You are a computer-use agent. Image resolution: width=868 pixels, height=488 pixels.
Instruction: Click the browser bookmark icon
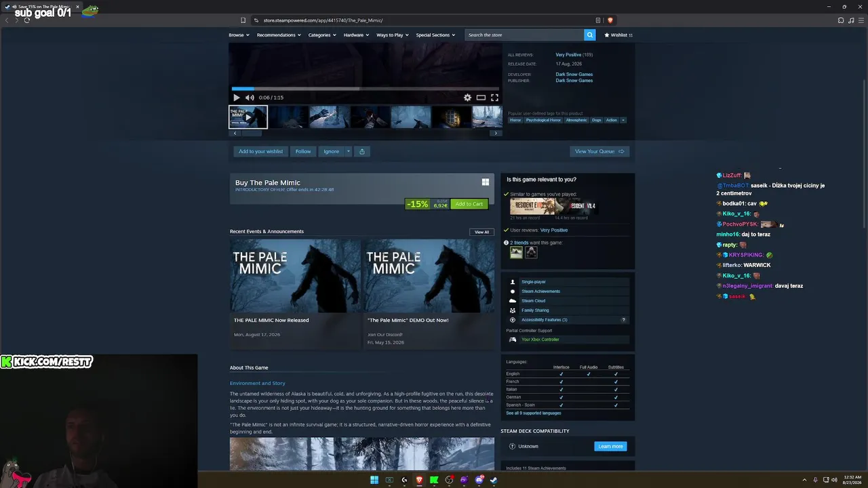[x=243, y=20]
